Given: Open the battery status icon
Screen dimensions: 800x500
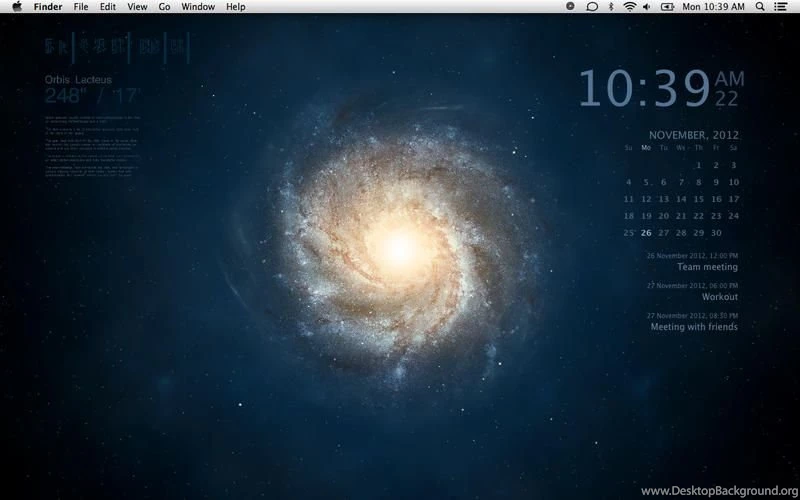Looking at the screenshot, I should point(666,6).
